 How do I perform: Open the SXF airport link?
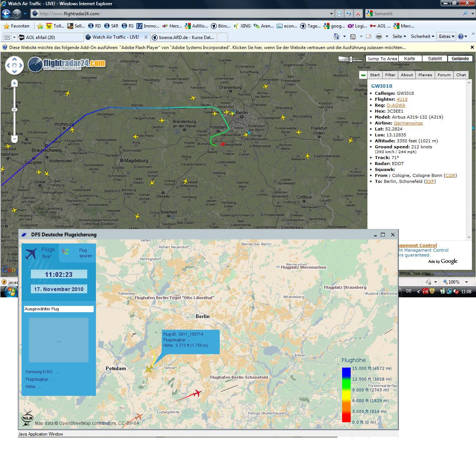coord(430,181)
